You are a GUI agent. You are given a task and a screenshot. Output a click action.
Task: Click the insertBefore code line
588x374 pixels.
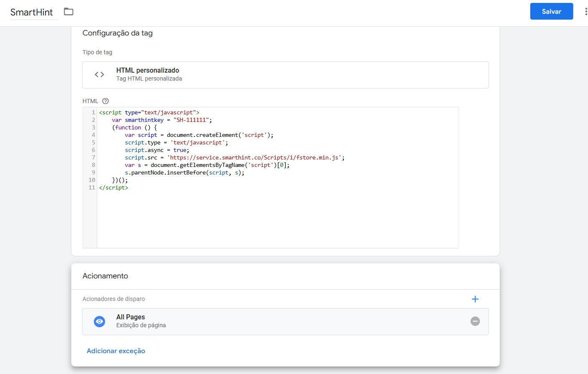tap(185, 172)
